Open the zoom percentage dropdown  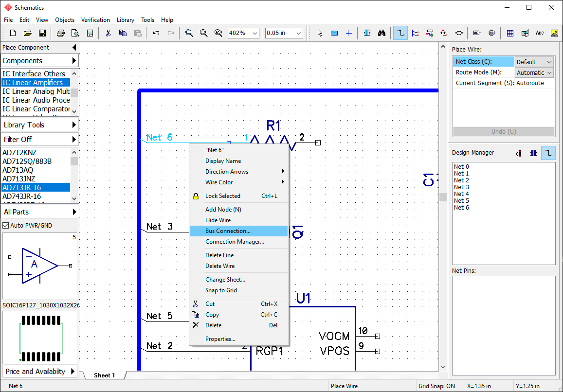(255, 33)
